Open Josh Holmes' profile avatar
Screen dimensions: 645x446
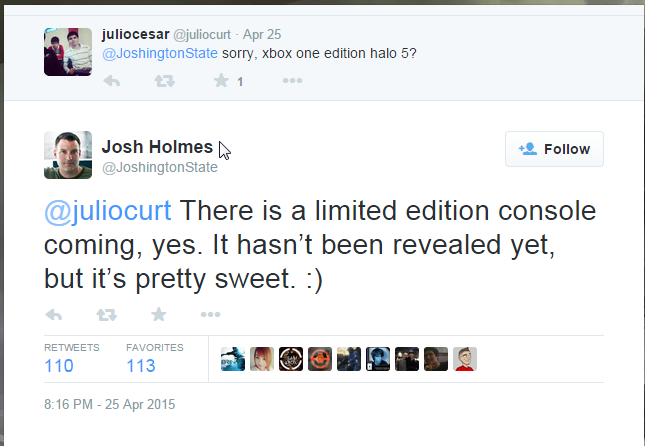coord(68,155)
